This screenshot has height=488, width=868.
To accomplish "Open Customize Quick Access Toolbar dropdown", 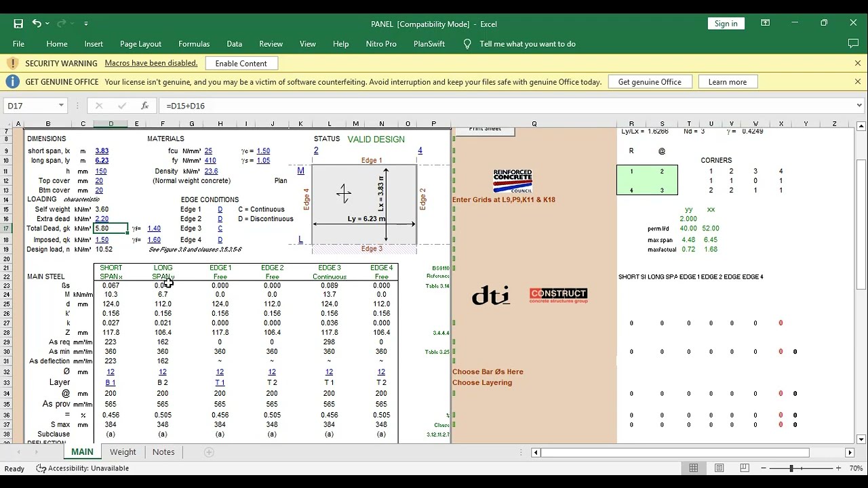I will tap(86, 24).
